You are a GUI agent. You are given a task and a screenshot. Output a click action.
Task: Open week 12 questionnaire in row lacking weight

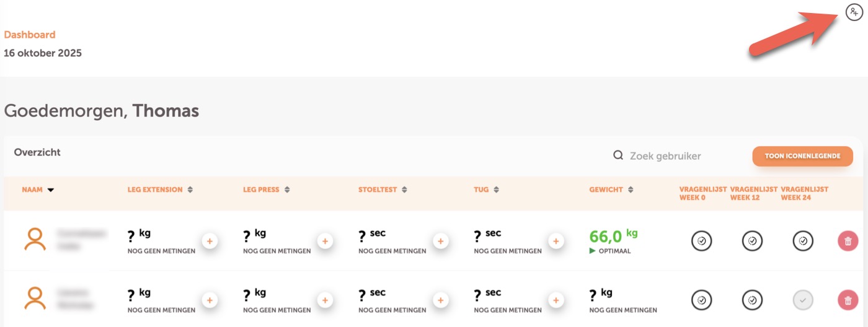pyautogui.click(x=753, y=300)
